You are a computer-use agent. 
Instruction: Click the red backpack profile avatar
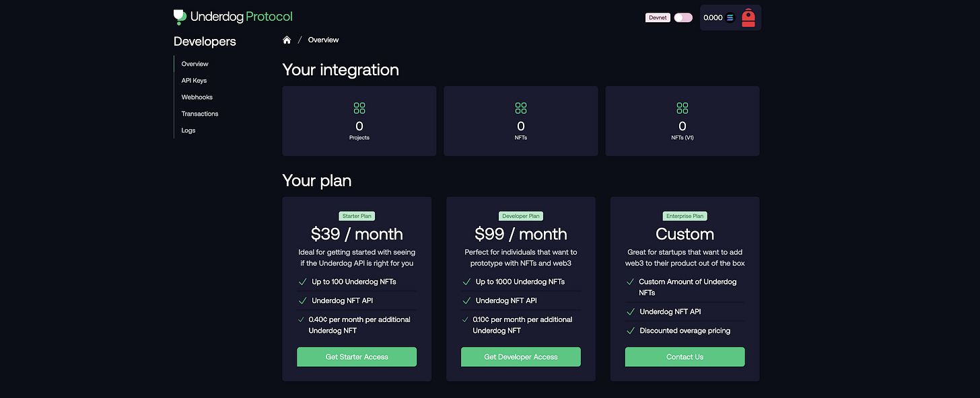coord(748,17)
